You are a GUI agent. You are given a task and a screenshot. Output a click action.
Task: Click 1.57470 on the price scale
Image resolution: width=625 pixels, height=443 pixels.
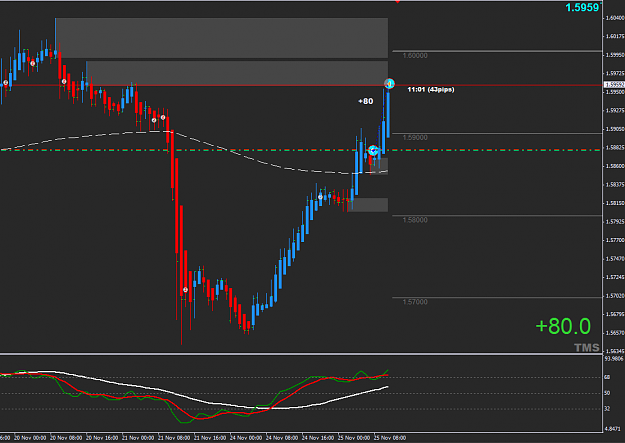pos(615,258)
